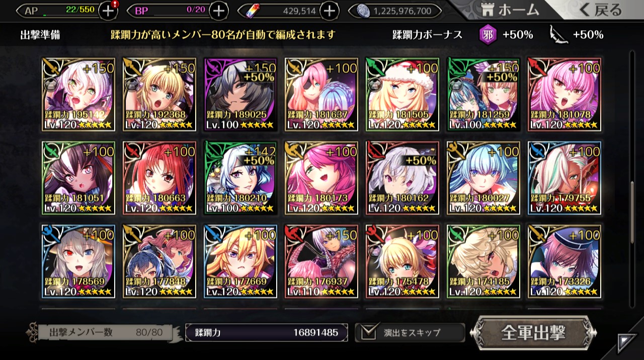Screen dimensions: 644x360
Task: Select the character card with 蹂躙力 173326
Action: coord(565,261)
